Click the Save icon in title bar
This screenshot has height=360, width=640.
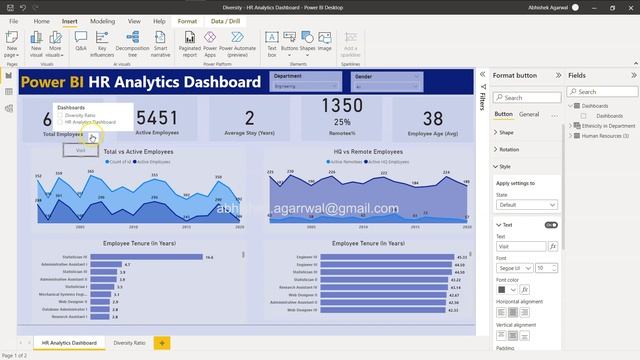(x=10, y=7)
